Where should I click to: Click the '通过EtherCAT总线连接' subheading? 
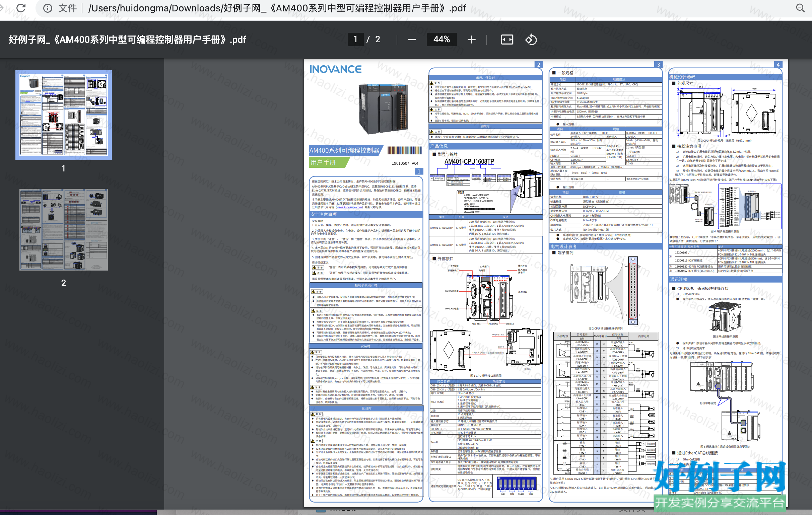click(x=697, y=453)
